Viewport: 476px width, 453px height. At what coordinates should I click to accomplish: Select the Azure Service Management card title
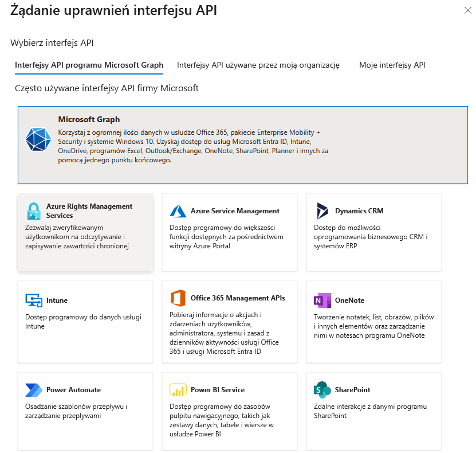[x=235, y=211]
